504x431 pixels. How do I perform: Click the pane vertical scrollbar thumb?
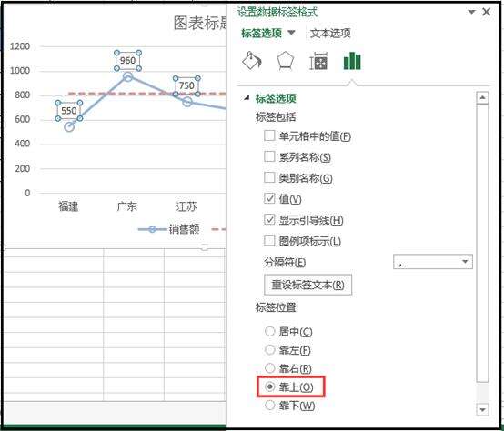pos(482,243)
